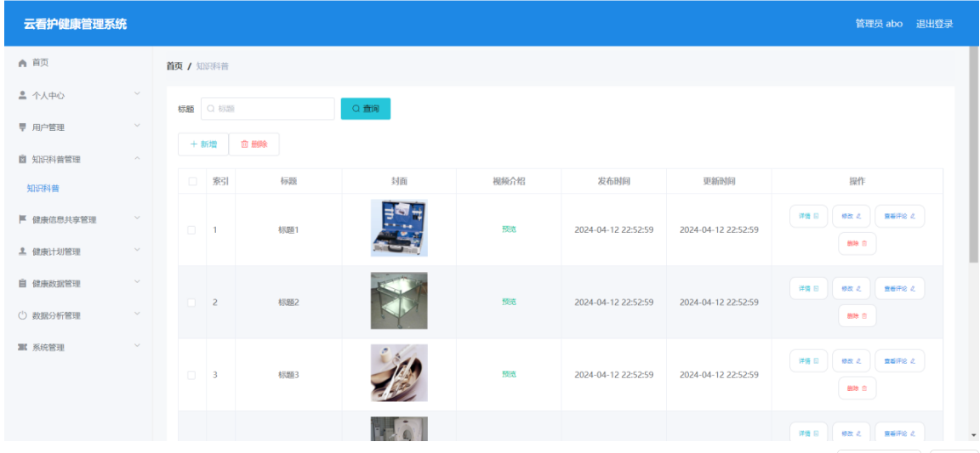Click the 更新时间 column header
The image size is (980, 453).
[719, 182]
